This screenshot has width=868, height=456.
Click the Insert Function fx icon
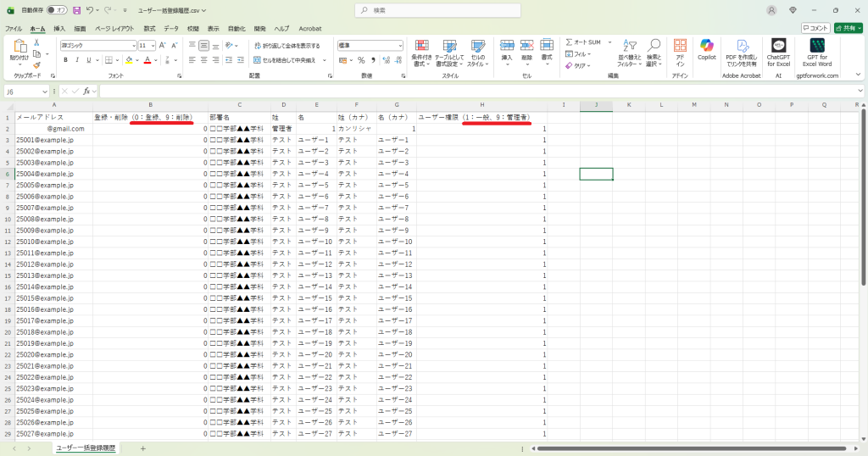[x=86, y=91]
